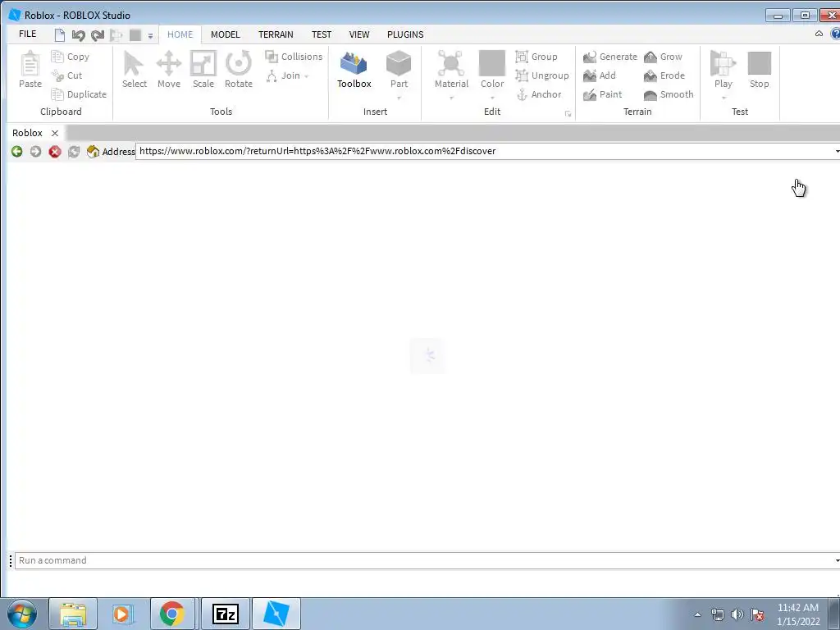Choose the Rotate tool
The width and height of the screenshot is (840, 630).
coord(239,70)
